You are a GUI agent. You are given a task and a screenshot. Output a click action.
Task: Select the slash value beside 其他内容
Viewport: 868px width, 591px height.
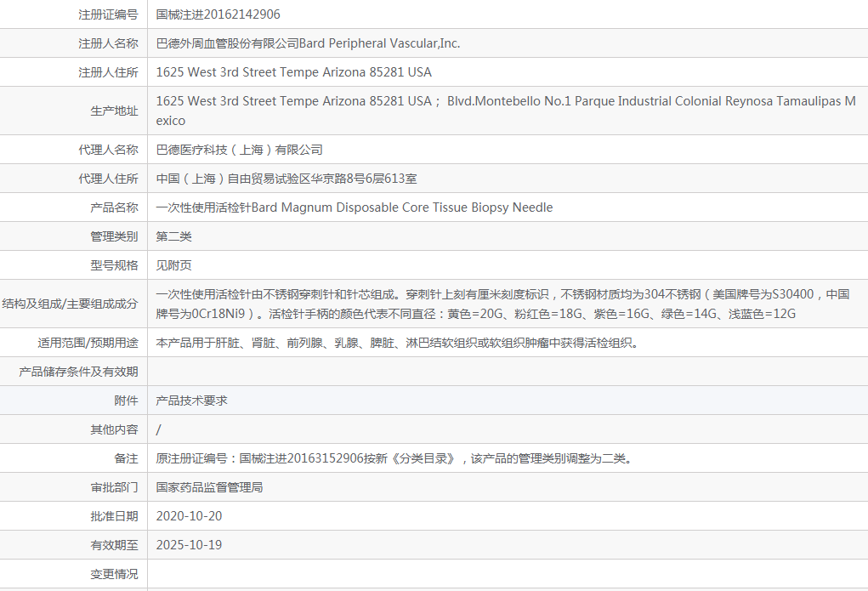click(159, 429)
